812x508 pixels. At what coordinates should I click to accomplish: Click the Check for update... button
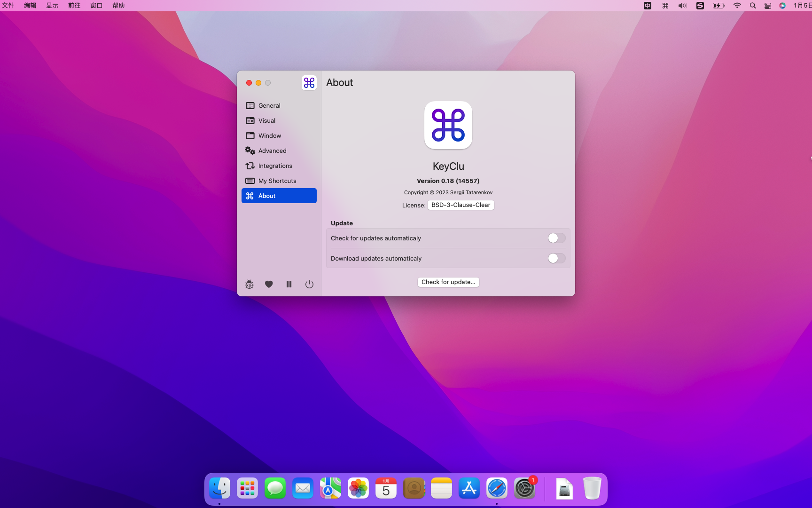[448, 282]
